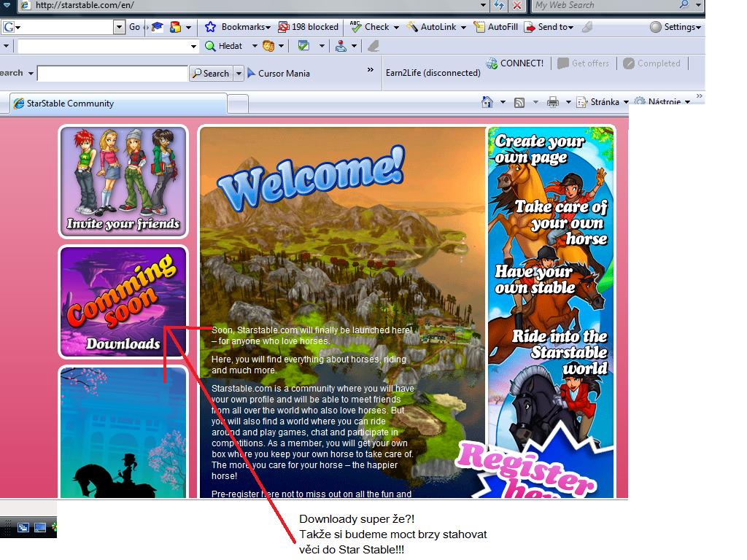Expand the Bookmarks dropdown

click(268, 28)
